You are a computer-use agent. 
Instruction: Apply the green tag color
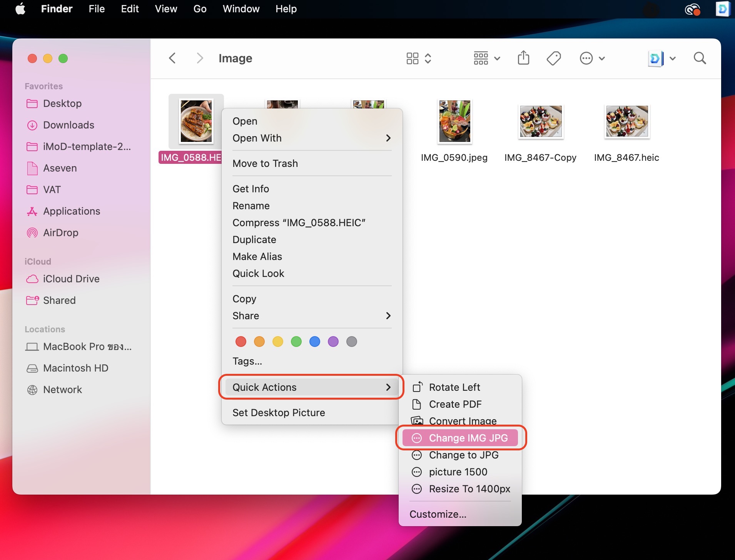pyautogui.click(x=296, y=342)
